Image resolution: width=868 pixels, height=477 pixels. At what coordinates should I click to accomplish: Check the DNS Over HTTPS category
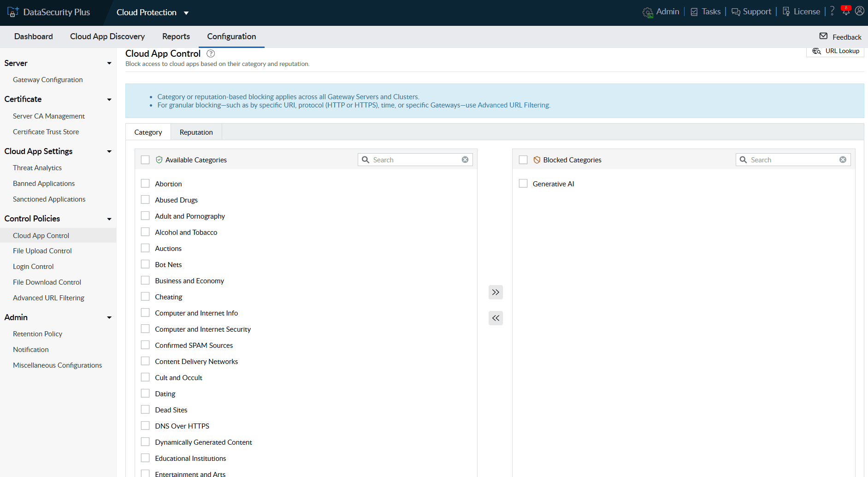[145, 426]
